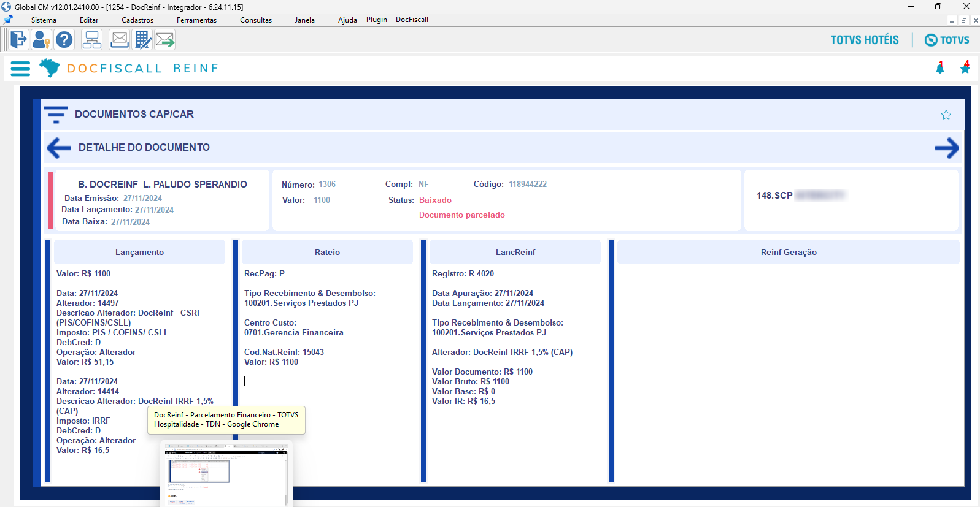The height and width of the screenshot is (507, 980).
Task: Click the filter icon beside Documentos CAP/CAR
Action: [56, 115]
